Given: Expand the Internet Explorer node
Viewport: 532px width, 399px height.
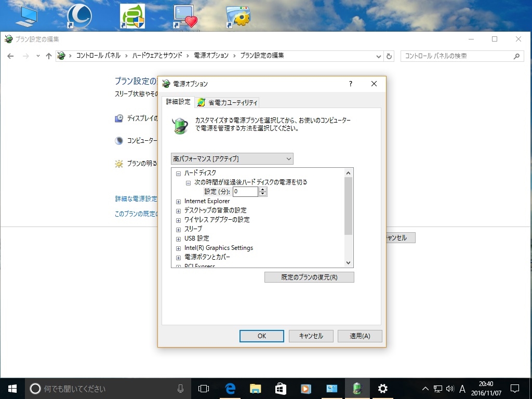Looking at the screenshot, I should (x=179, y=202).
